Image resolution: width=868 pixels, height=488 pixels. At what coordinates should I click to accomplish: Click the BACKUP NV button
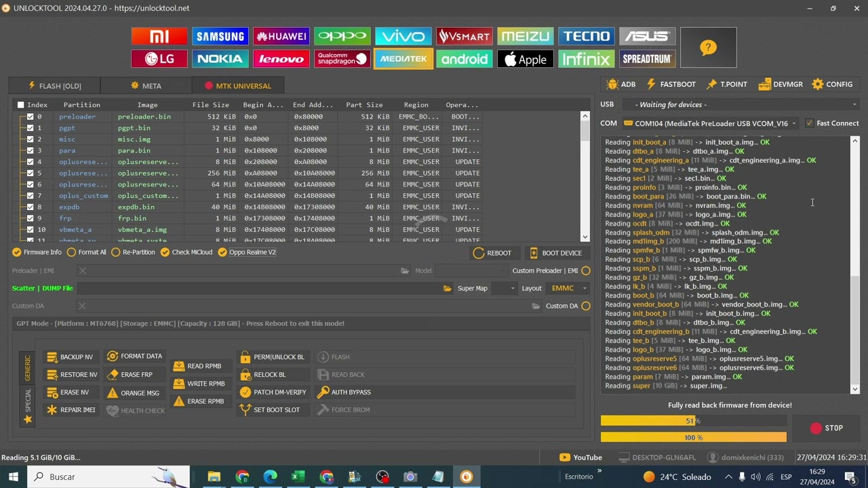pyautogui.click(x=70, y=357)
